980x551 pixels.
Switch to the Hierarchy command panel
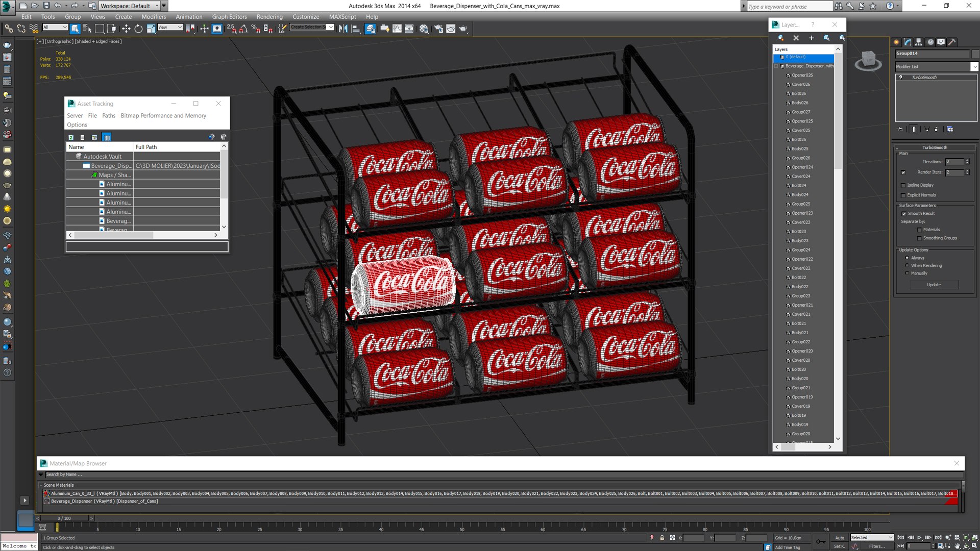pos(919,42)
